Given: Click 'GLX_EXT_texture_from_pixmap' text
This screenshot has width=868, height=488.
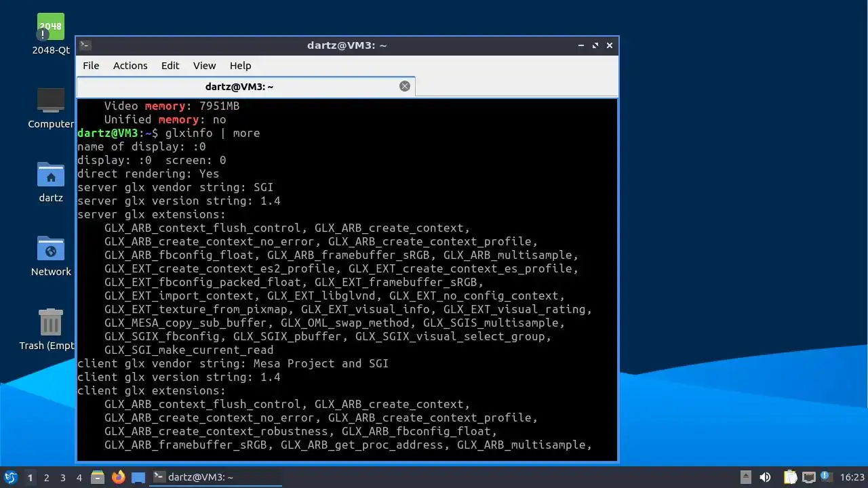Looking at the screenshot, I should [195, 309].
